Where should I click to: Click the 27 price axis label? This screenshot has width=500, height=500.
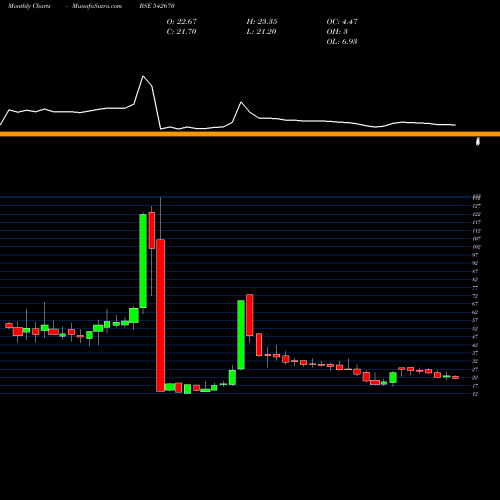click(x=475, y=369)
